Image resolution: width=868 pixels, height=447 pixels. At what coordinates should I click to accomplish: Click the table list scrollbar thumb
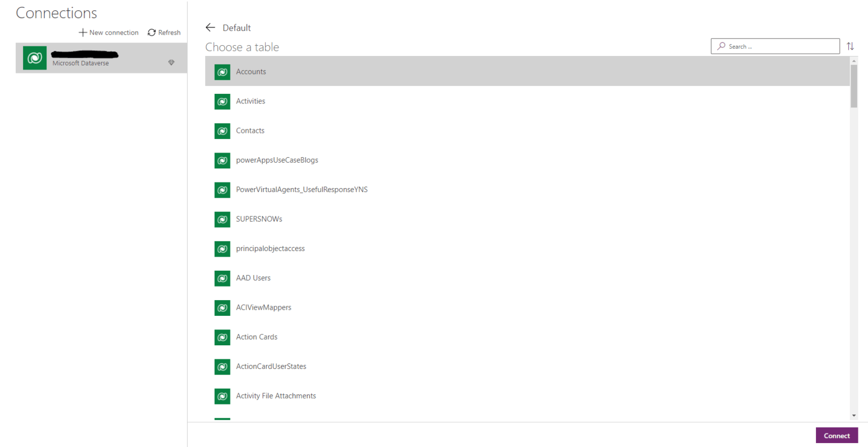coord(854,86)
